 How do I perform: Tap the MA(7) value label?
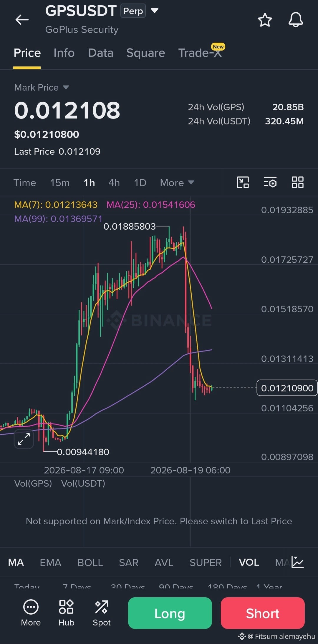(x=56, y=205)
